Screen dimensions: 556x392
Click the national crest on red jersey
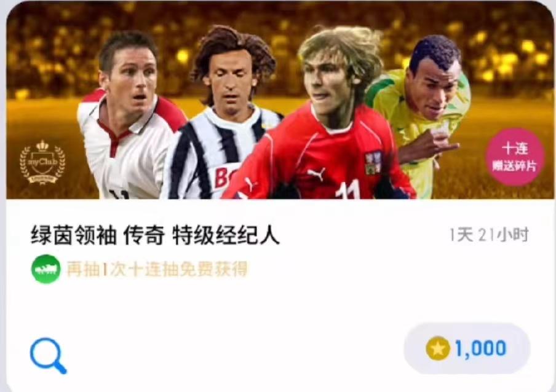373,163
